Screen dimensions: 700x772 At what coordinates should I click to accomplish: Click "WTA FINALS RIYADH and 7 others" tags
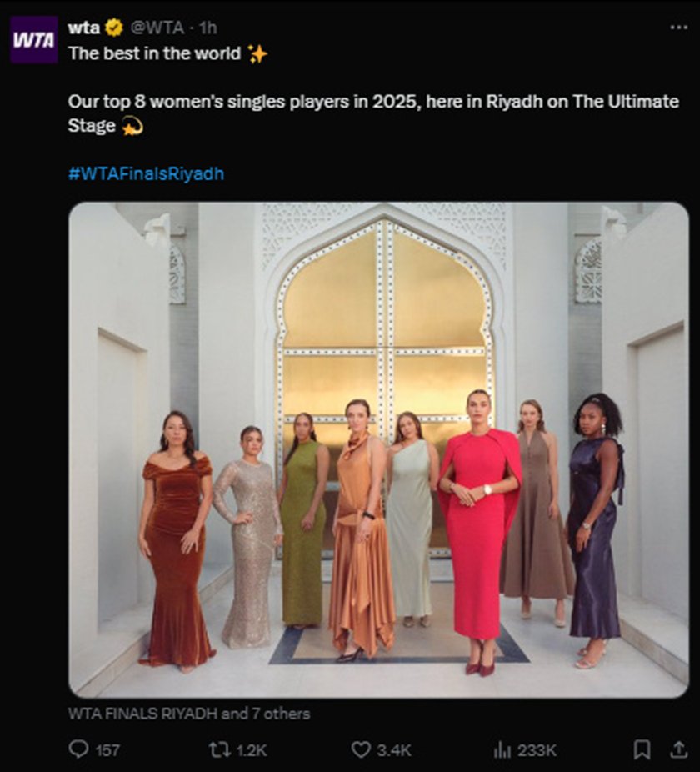click(x=189, y=714)
